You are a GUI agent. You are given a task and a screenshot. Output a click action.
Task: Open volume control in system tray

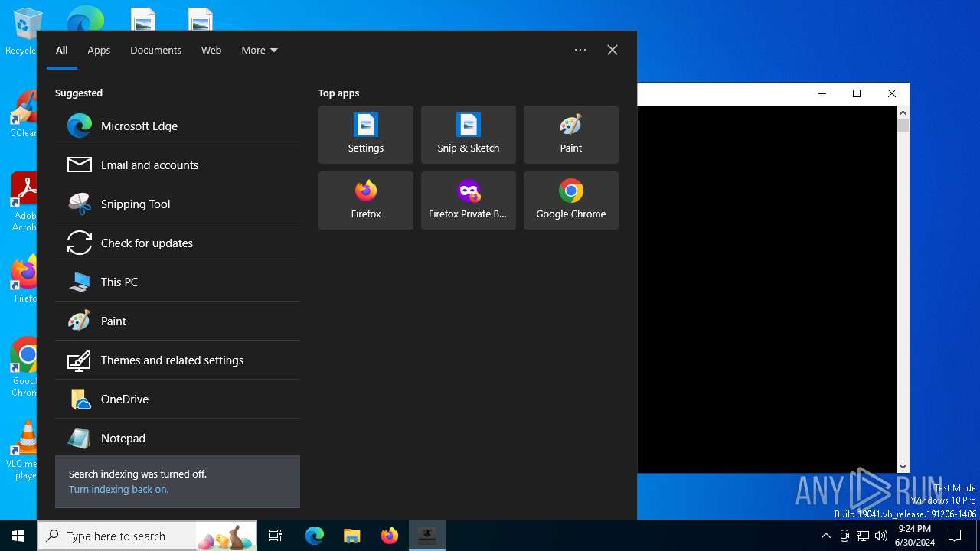[881, 536]
